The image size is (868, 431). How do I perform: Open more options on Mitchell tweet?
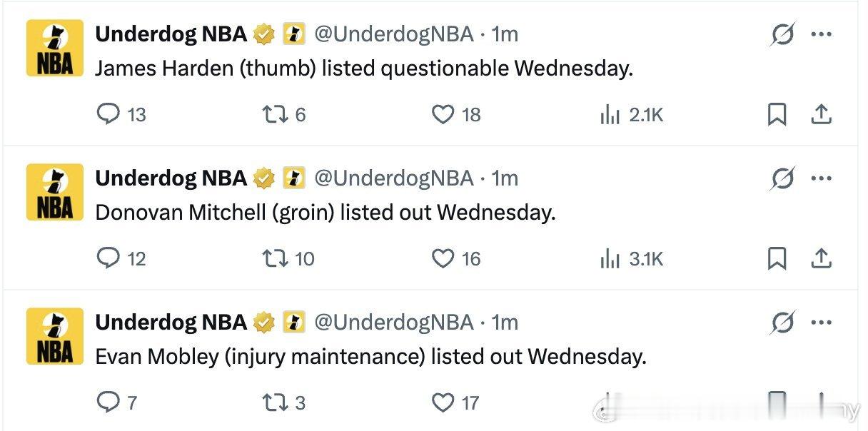(822, 178)
